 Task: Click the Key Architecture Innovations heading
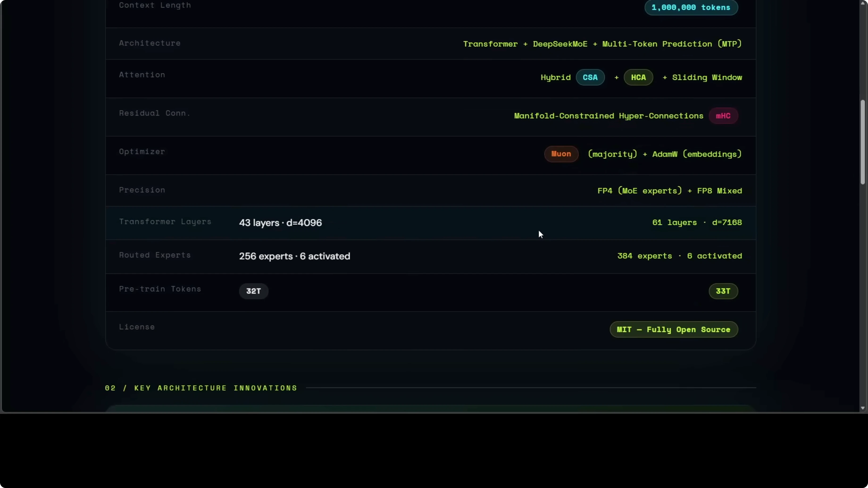tap(201, 388)
